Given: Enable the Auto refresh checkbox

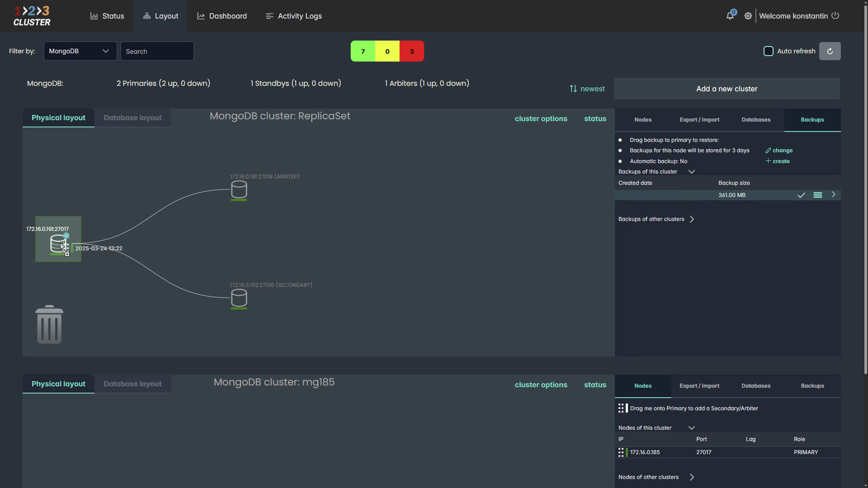Looking at the screenshot, I should 768,51.
